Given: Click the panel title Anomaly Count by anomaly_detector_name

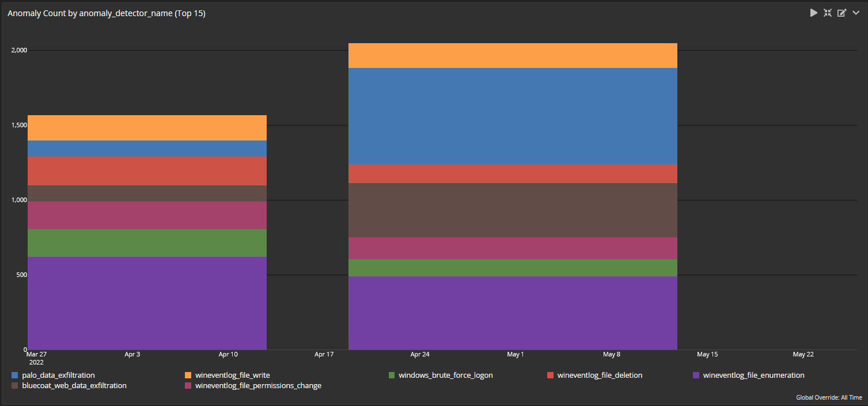Looking at the screenshot, I should pyautogui.click(x=107, y=13).
